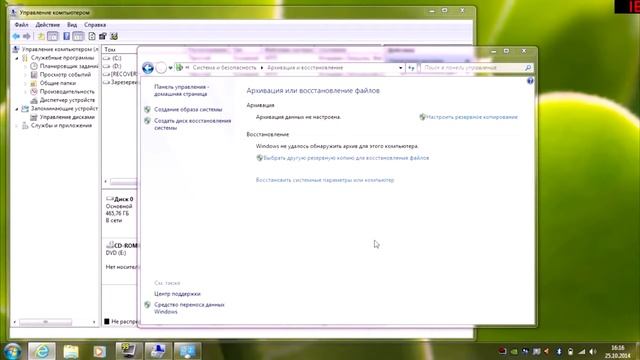Viewport: 640px width, 360px height.
Task: Click the network signal tray icon
Action: [582, 351]
